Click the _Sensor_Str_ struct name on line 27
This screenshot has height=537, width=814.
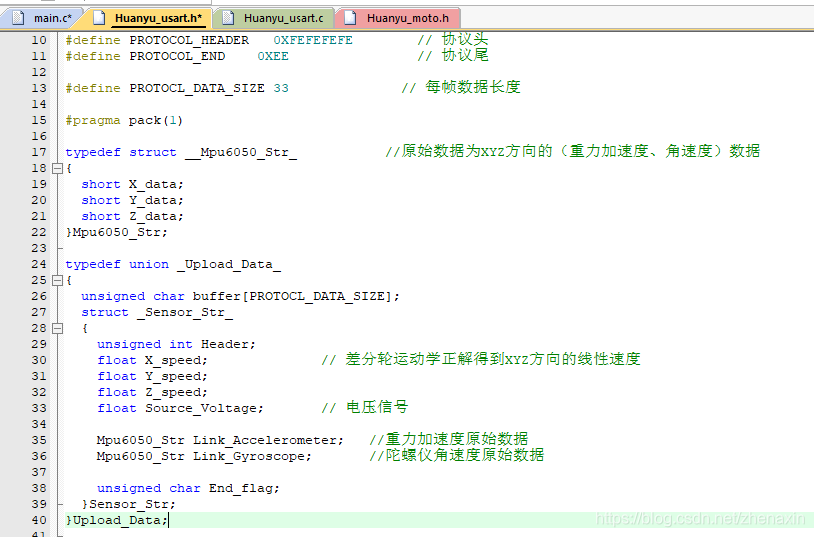click(185, 312)
